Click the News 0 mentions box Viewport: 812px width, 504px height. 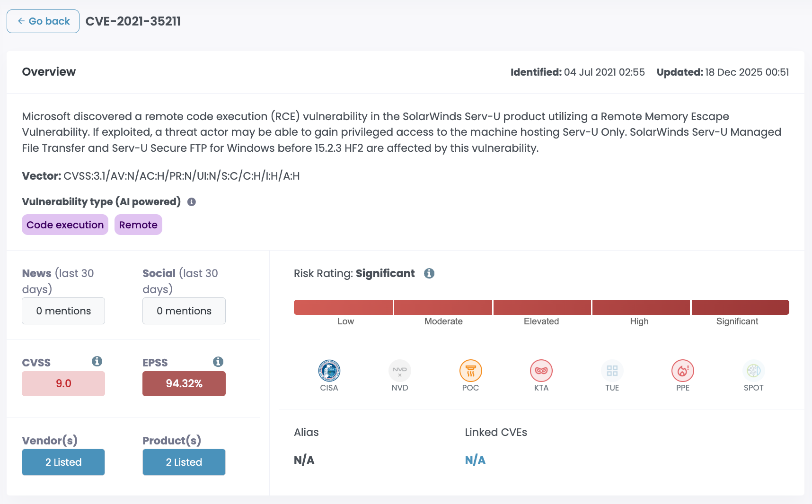63,311
